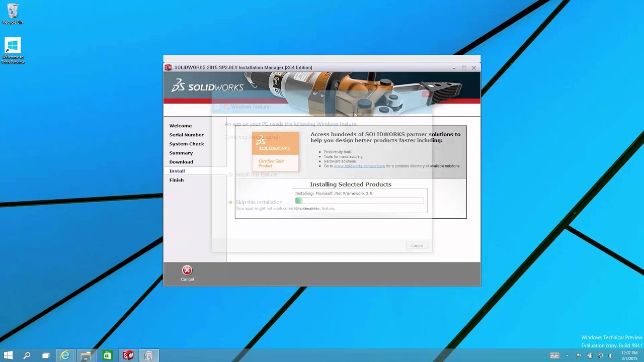
Task: Click the installation progress bar
Action: click(x=359, y=201)
